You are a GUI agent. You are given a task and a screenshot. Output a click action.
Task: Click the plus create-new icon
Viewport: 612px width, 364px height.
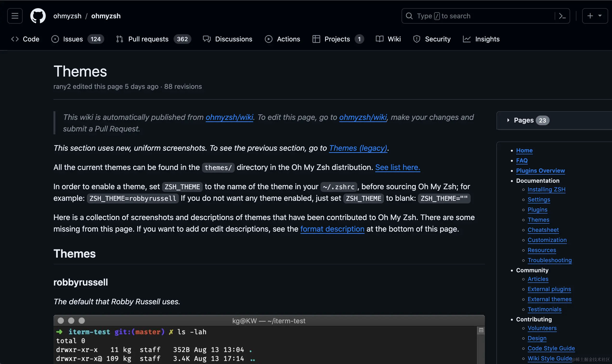pos(590,16)
